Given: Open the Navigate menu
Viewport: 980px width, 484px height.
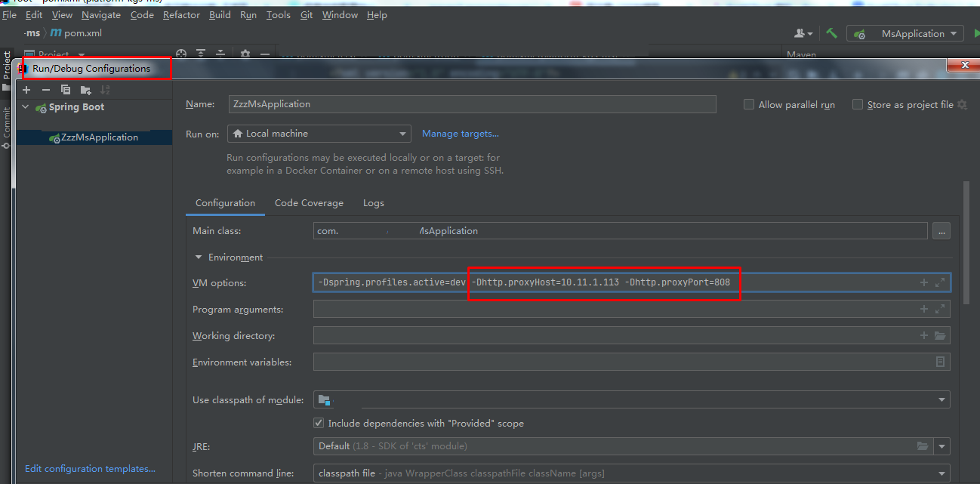Looking at the screenshot, I should coord(101,14).
